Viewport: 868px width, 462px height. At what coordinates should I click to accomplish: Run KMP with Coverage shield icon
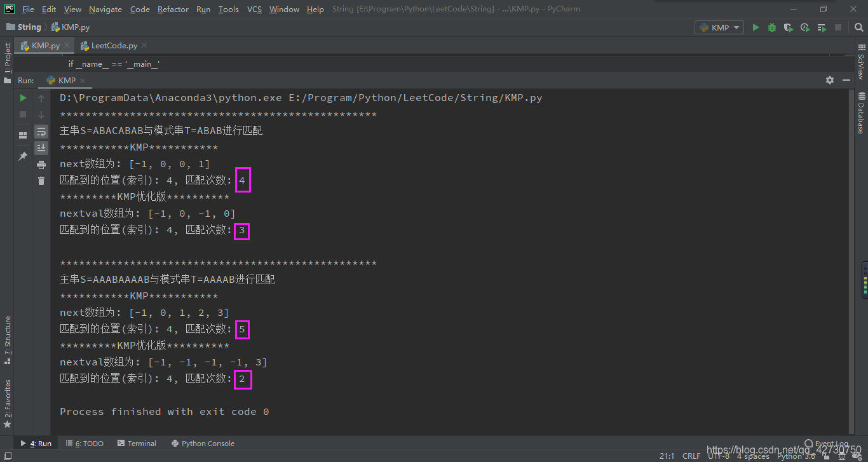pos(789,27)
